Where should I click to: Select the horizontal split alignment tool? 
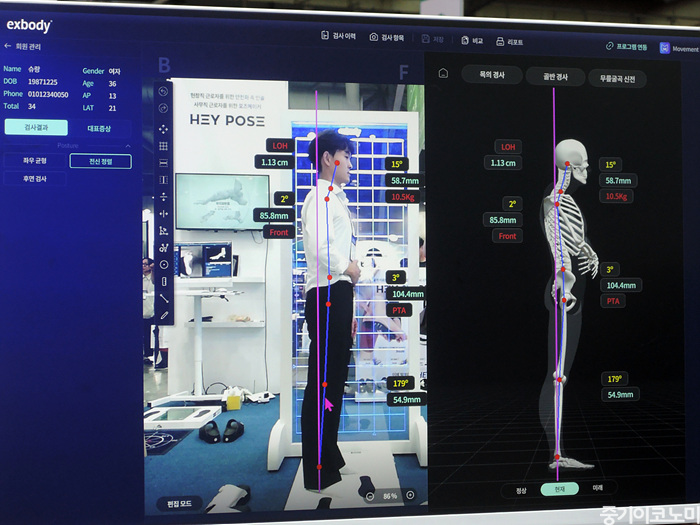163,214
